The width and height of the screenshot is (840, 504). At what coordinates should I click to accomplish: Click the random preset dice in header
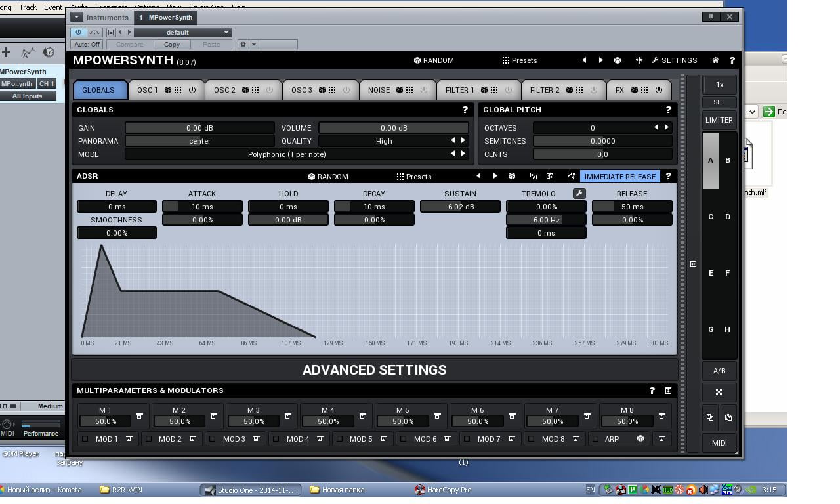(618, 60)
